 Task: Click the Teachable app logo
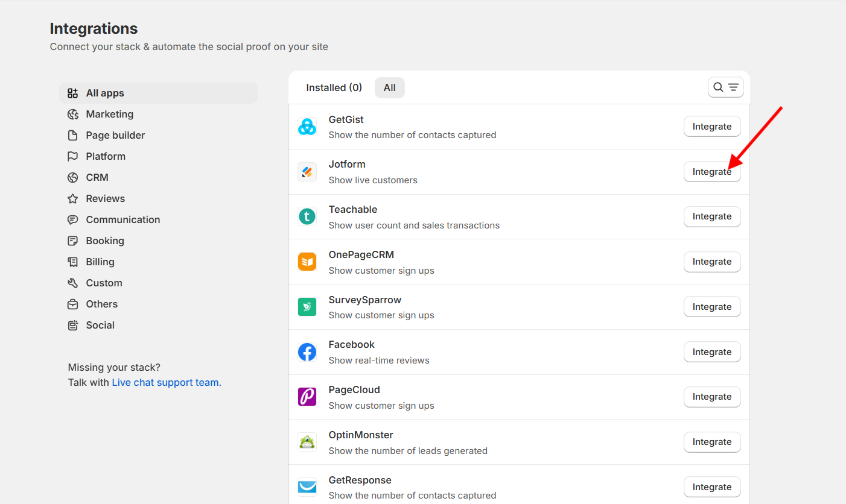pos(307,216)
